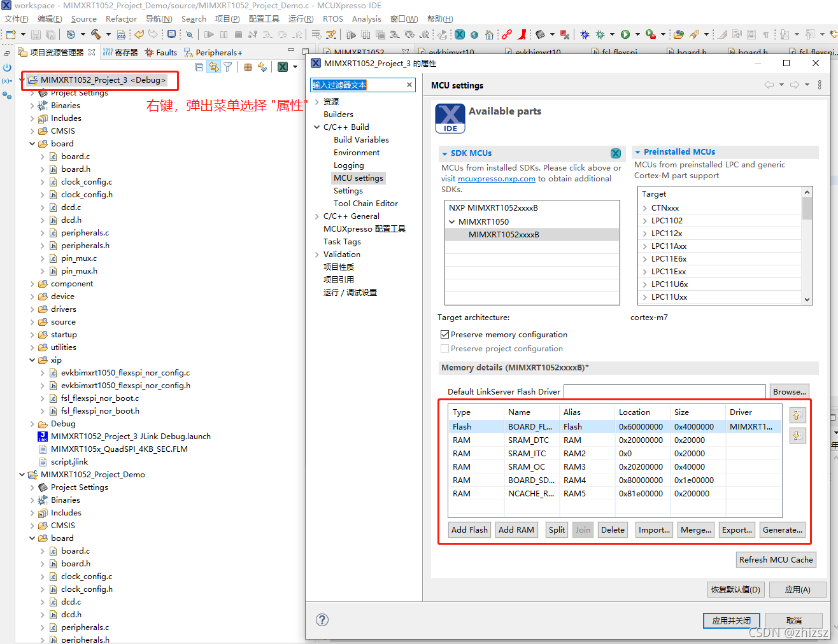Click the Export... button
Screen dimensions: 838x644
pos(737,530)
